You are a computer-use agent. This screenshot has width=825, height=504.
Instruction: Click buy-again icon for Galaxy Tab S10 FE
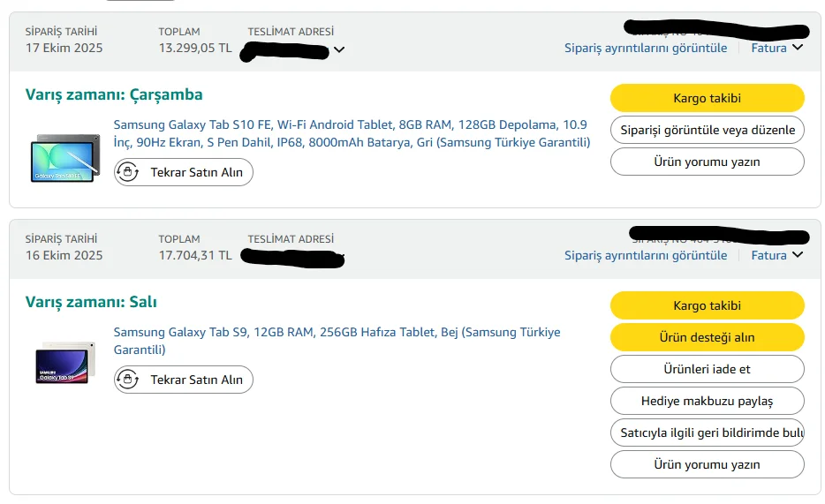128,172
